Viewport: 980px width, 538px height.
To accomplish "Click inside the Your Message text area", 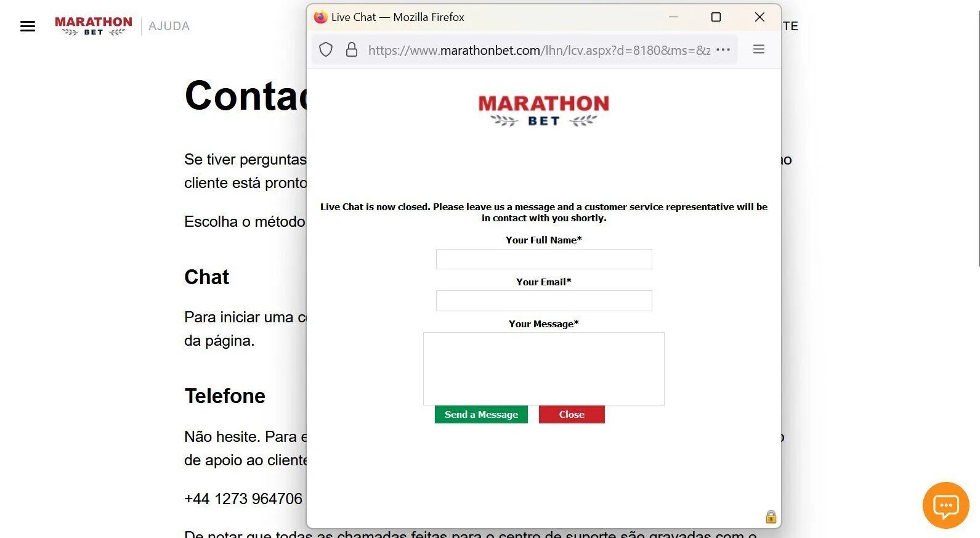I will [544, 369].
